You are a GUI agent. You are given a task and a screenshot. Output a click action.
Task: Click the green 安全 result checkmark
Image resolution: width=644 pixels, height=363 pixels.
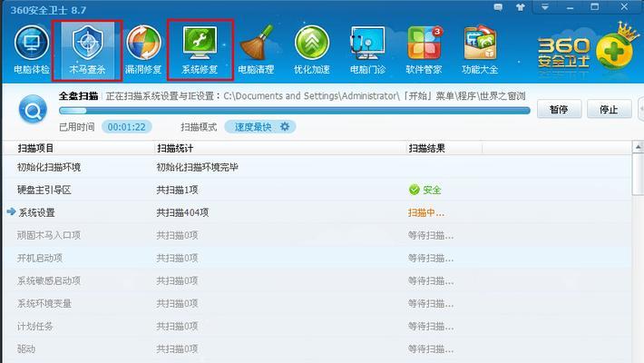(x=415, y=190)
